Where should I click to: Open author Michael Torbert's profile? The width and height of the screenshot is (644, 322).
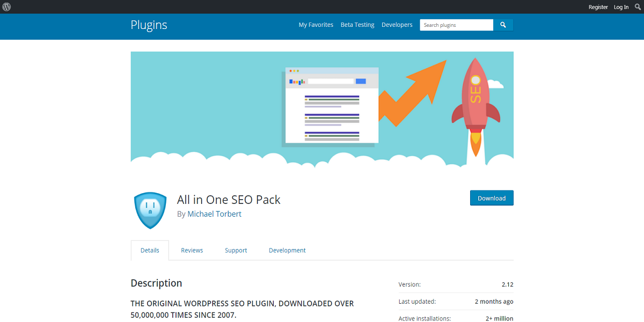[x=214, y=214]
